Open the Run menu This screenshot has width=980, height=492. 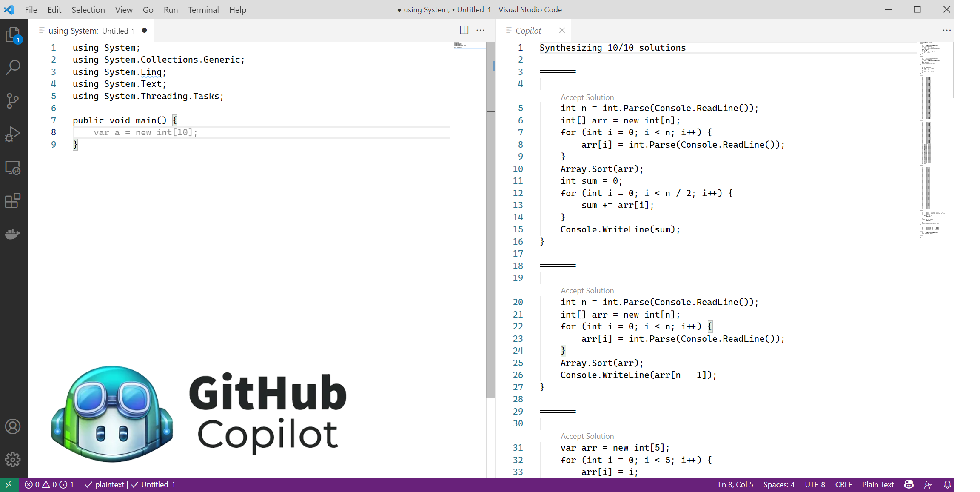[x=171, y=9]
